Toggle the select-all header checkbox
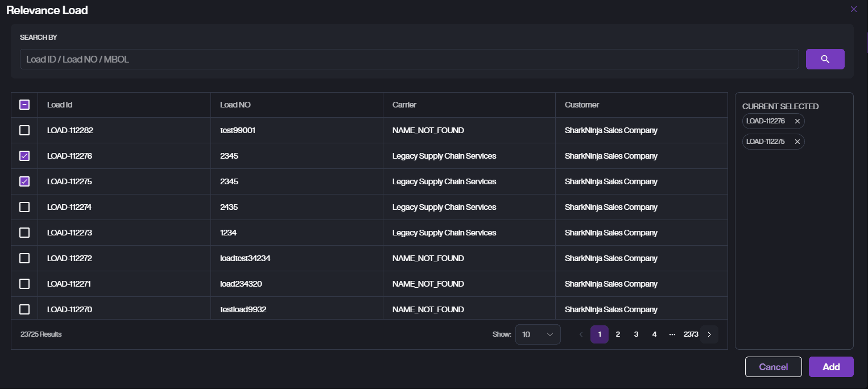868x389 pixels. click(24, 105)
